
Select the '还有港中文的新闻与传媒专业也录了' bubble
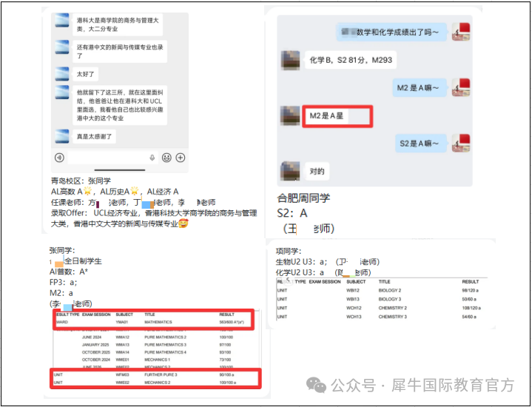pos(120,51)
